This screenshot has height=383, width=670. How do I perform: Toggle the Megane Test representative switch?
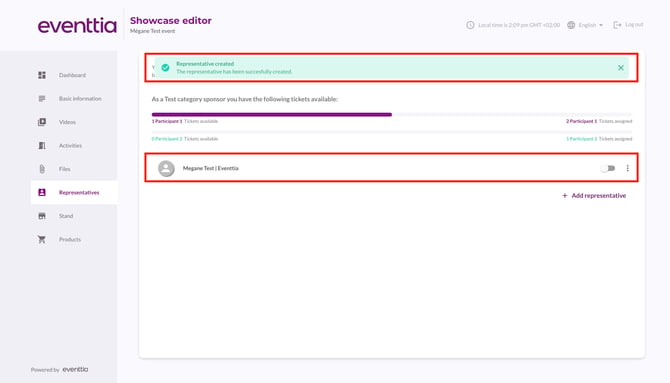[608, 168]
